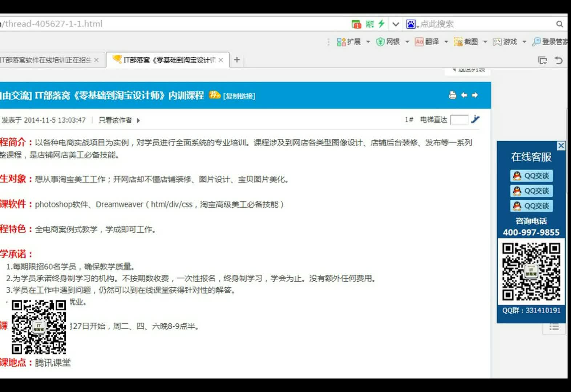Image resolution: width=571 pixels, height=392 pixels.
Task: Click the first QQ交谈 chat button
Action: [x=531, y=176]
